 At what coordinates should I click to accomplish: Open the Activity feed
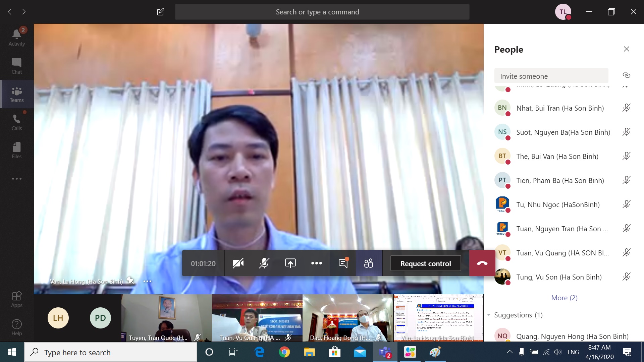[17, 38]
